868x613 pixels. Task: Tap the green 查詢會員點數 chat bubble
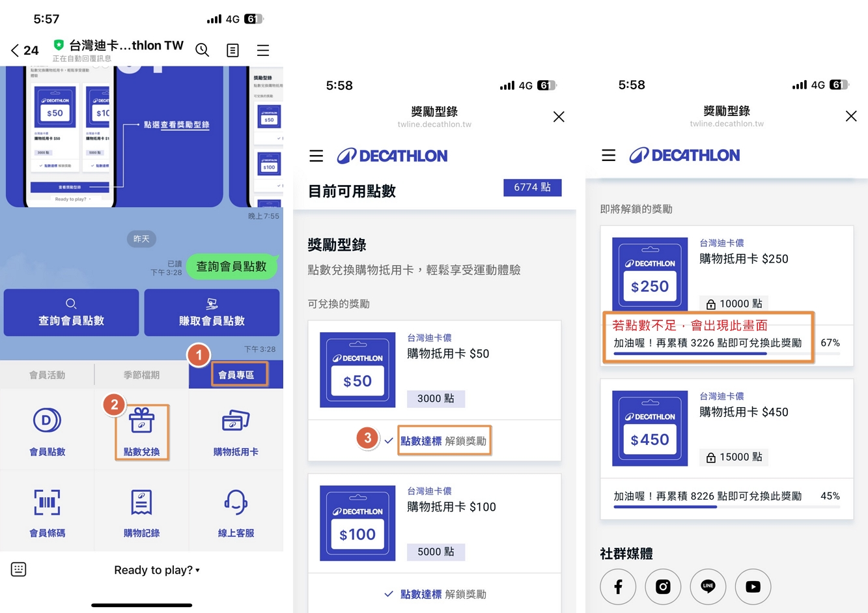coord(231,266)
